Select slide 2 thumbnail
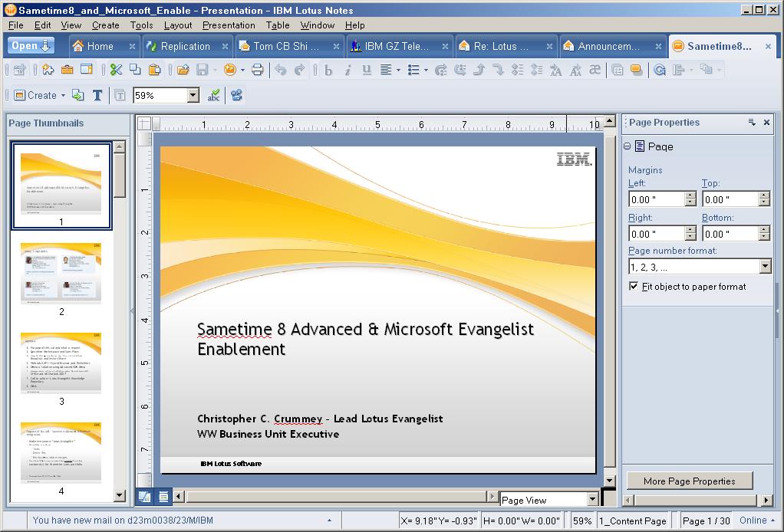This screenshot has height=532, width=784. 61,273
